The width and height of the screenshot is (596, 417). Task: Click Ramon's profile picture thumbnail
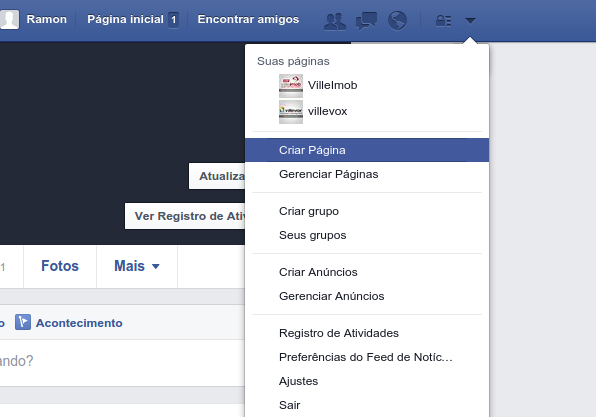[x=9, y=19]
